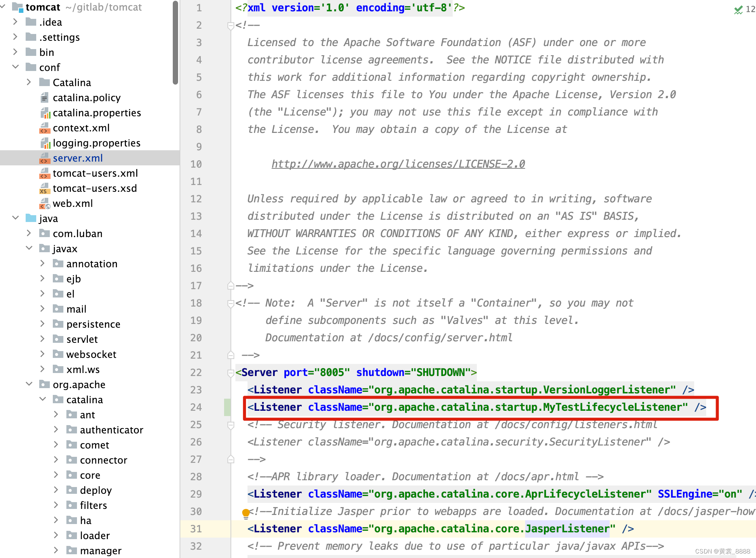Expand the annotation package

42,263
